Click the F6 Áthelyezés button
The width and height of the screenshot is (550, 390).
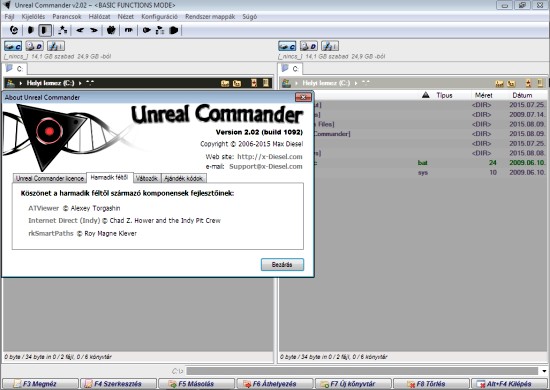[x=275, y=384]
